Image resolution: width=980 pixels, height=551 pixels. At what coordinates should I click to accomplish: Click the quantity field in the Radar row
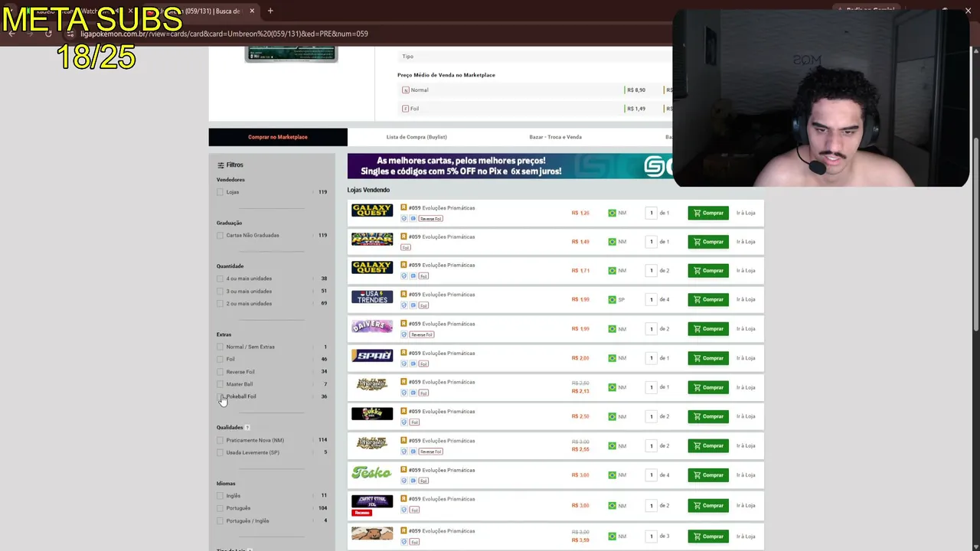652,242
